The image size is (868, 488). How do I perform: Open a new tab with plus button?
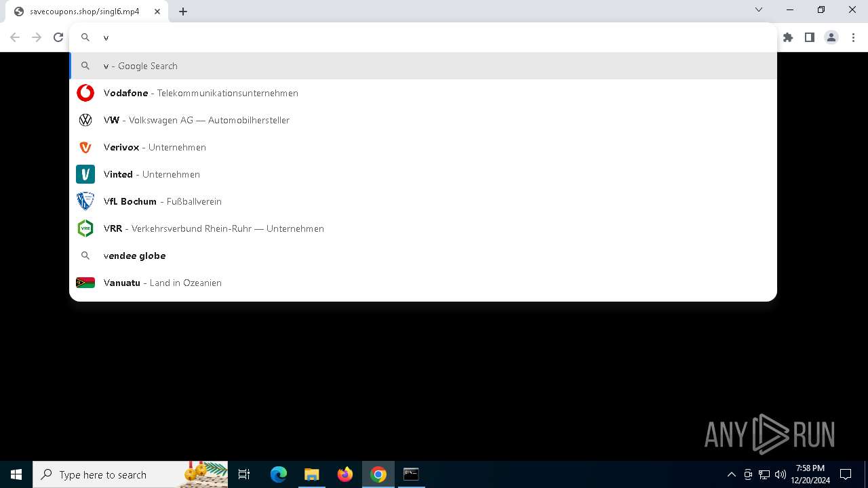(x=183, y=12)
